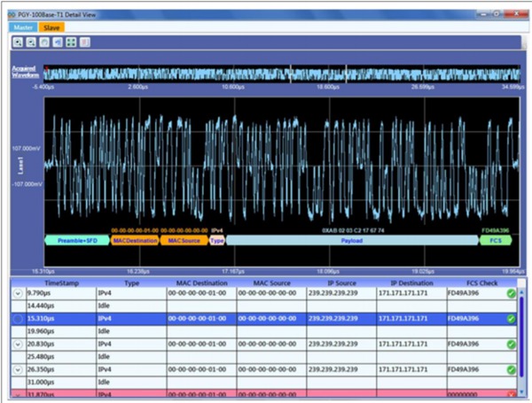Click the zoom out magnifier toolbar icon

pos(31,43)
